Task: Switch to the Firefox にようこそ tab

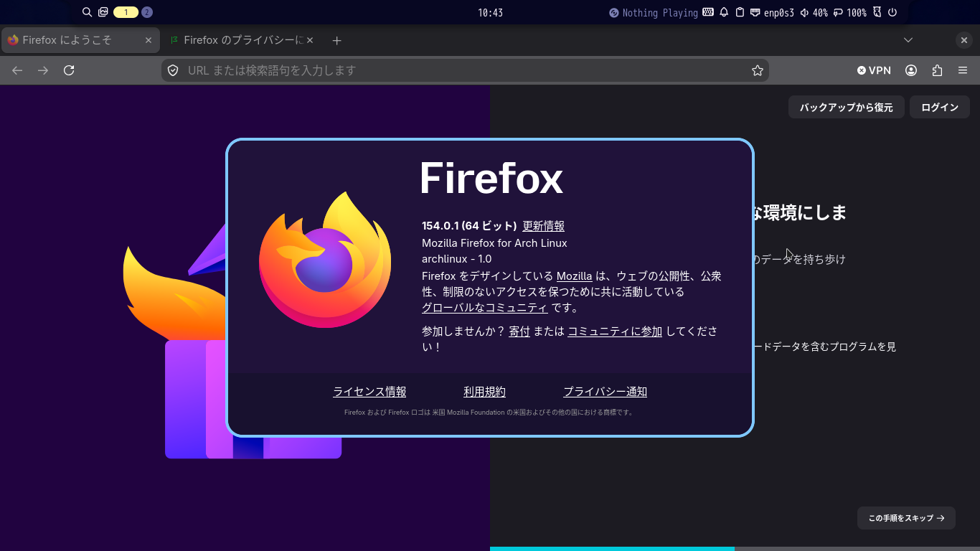Action: 80,40
